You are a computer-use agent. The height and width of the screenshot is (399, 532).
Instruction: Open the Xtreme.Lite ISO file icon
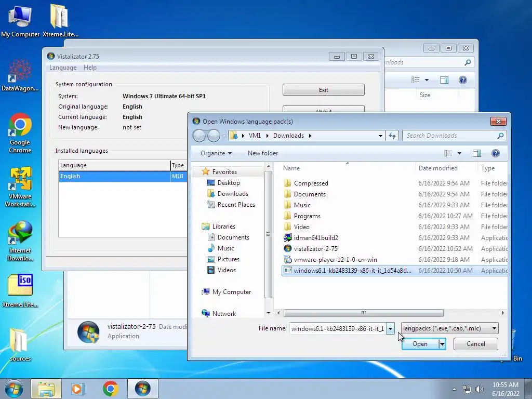(x=20, y=291)
